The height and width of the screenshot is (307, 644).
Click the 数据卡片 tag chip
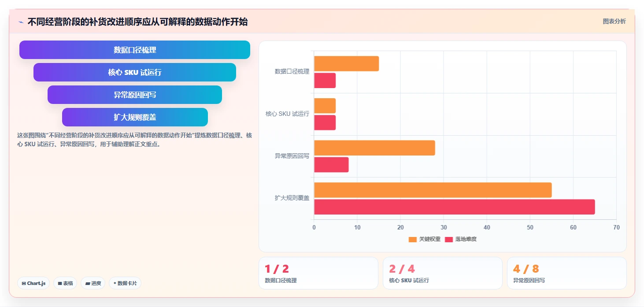click(125, 283)
